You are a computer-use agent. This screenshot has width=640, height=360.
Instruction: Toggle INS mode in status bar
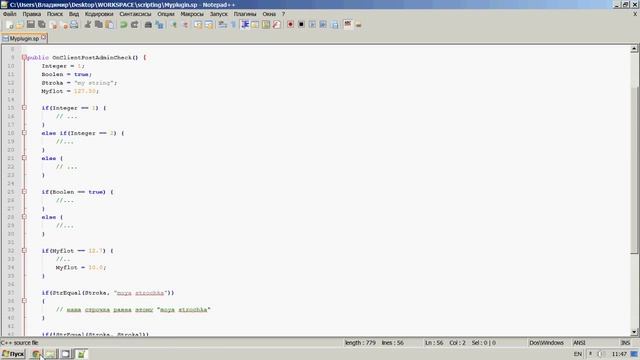(x=625, y=343)
